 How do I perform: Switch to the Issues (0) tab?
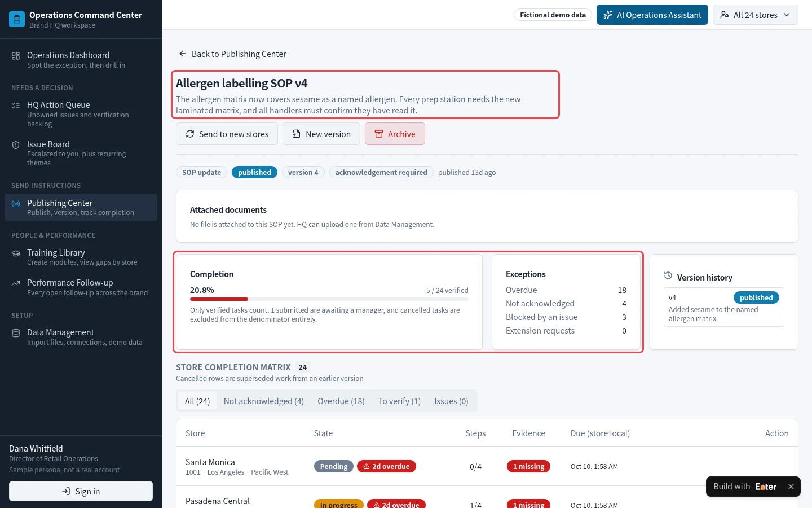(x=451, y=401)
